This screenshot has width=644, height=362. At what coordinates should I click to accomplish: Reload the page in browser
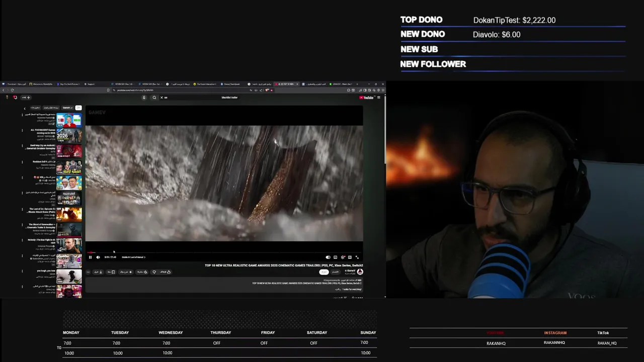[x=13, y=90]
